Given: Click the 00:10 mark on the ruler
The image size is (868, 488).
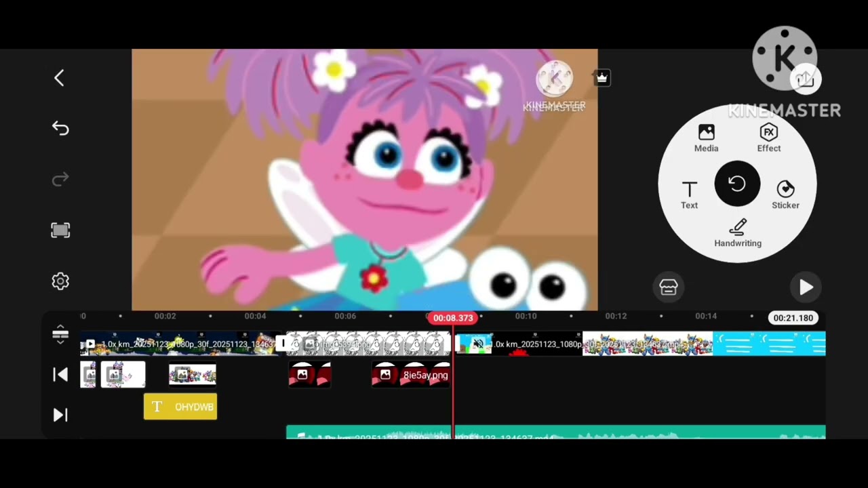Looking at the screenshot, I should [526, 317].
